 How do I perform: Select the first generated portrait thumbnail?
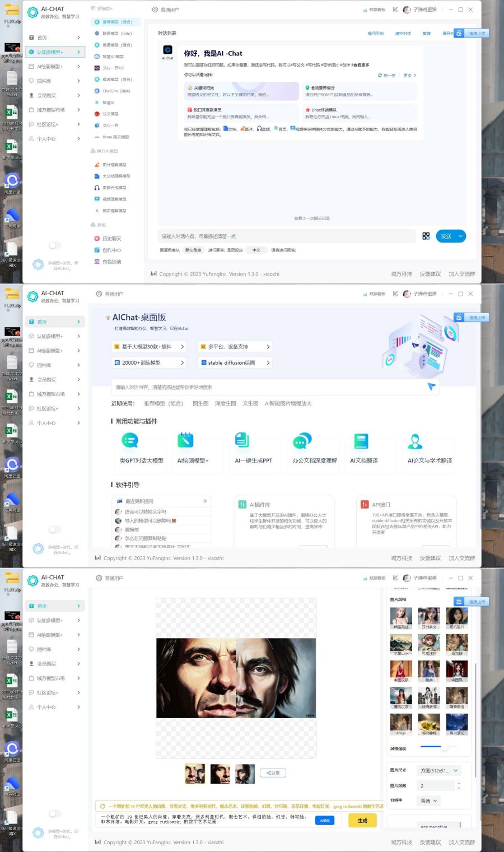(194, 773)
